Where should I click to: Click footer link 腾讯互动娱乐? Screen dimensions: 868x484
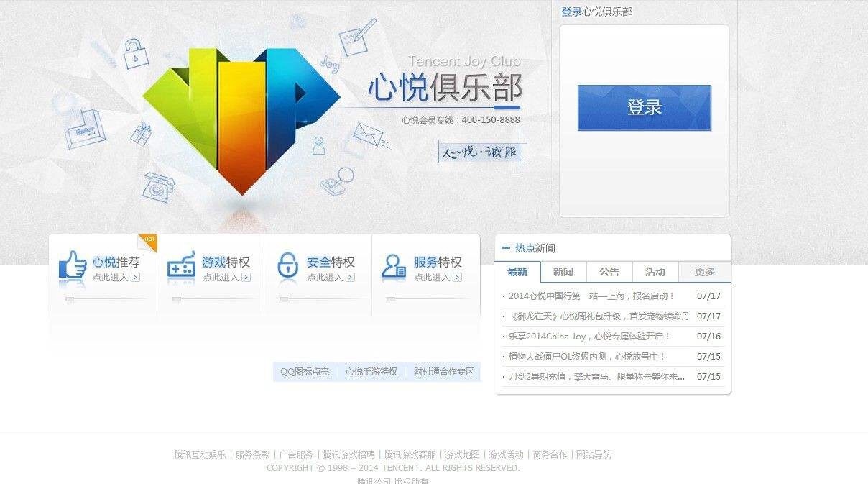(x=200, y=455)
